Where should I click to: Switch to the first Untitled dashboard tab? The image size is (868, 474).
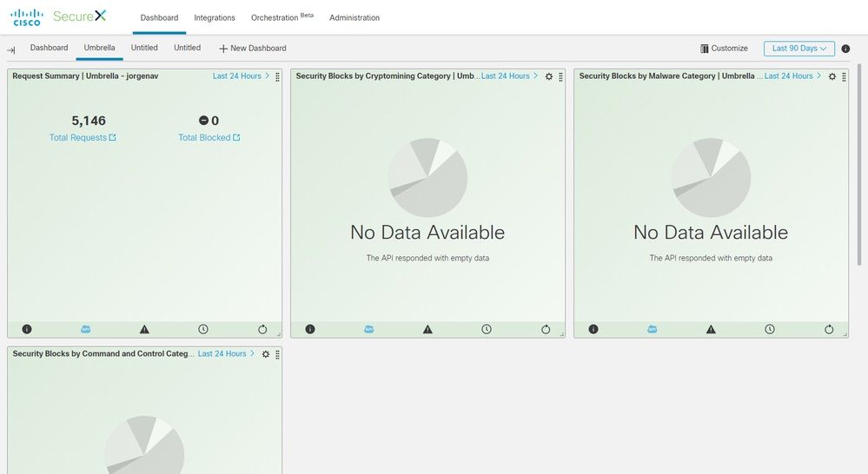pos(144,48)
